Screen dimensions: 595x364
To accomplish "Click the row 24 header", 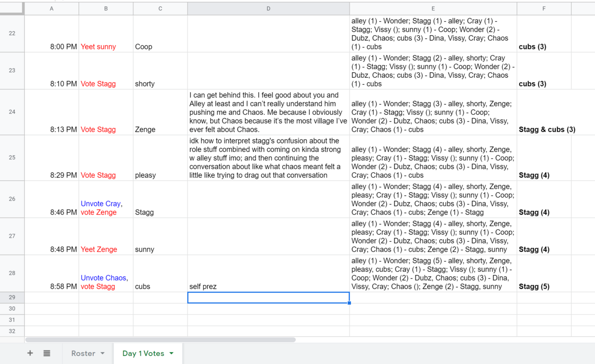I will (12, 112).
